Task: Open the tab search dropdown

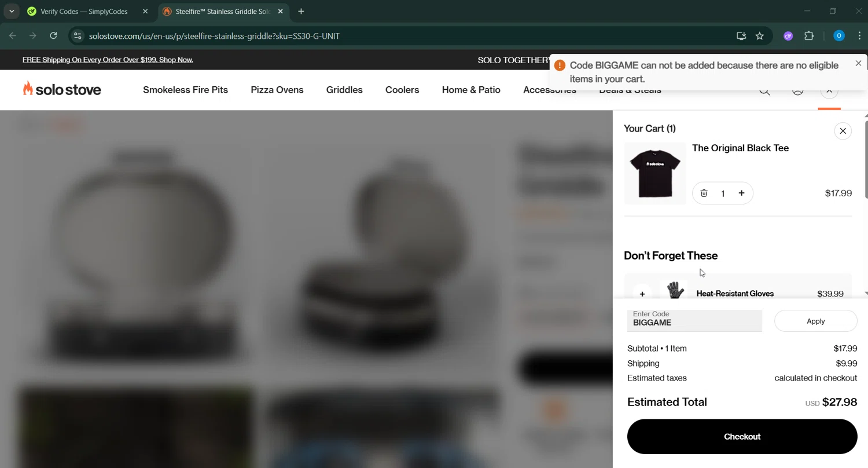Action: pos(12,12)
